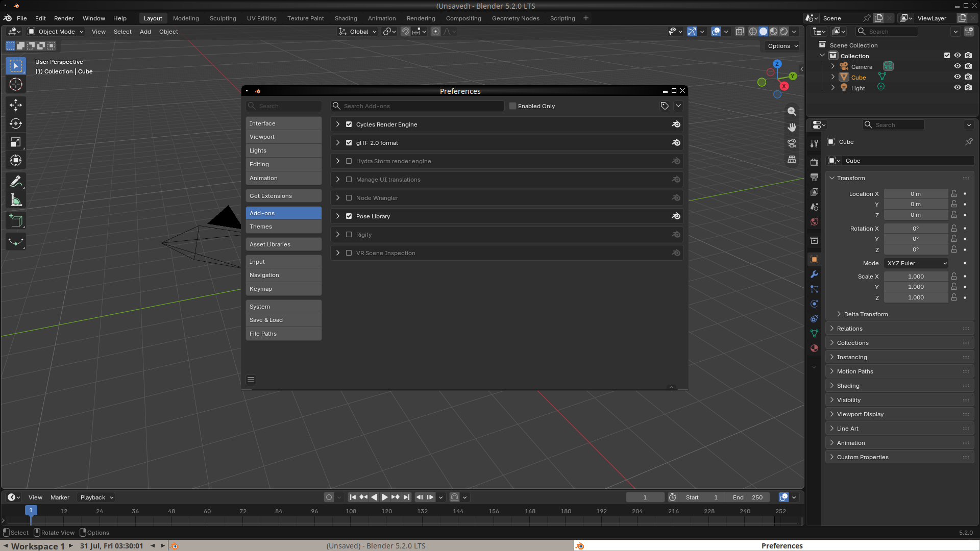
Task: Click the viewport Options button
Action: point(782,46)
